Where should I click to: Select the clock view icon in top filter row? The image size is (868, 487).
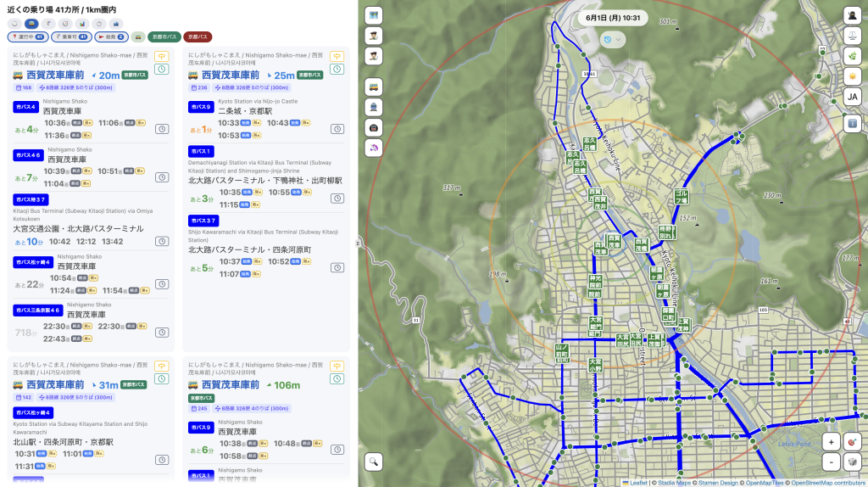[15, 24]
